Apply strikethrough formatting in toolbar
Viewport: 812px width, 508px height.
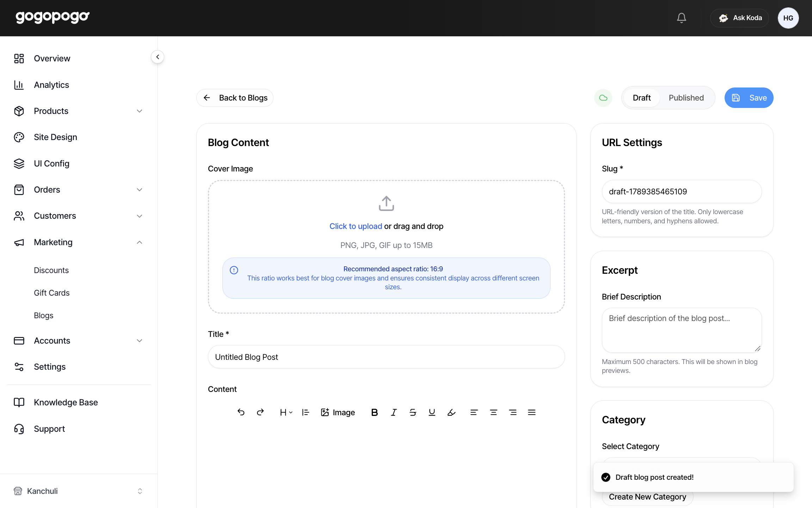(413, 412)
